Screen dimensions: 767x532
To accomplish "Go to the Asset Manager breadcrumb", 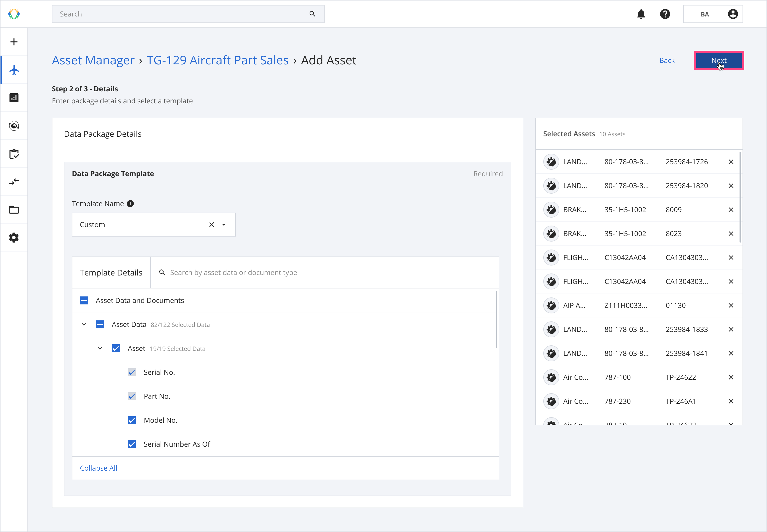I will coord(93,60).
